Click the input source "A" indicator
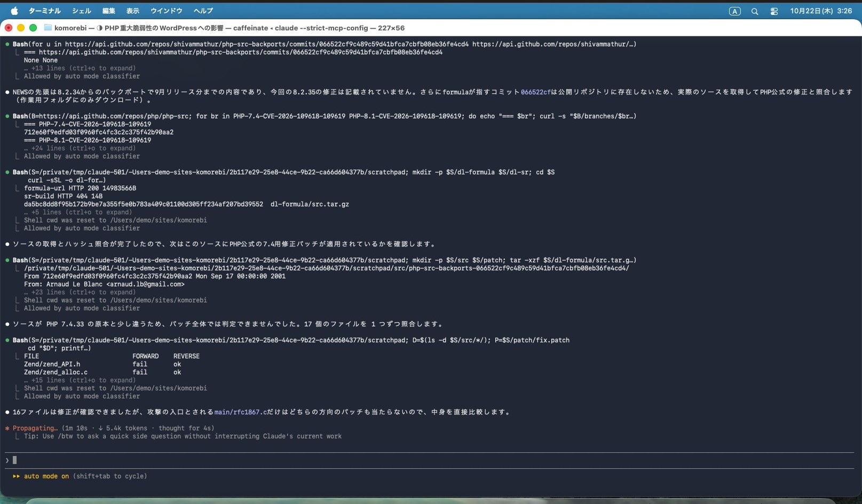This screenshot has height=504, width=862. (x=735, y=11)
